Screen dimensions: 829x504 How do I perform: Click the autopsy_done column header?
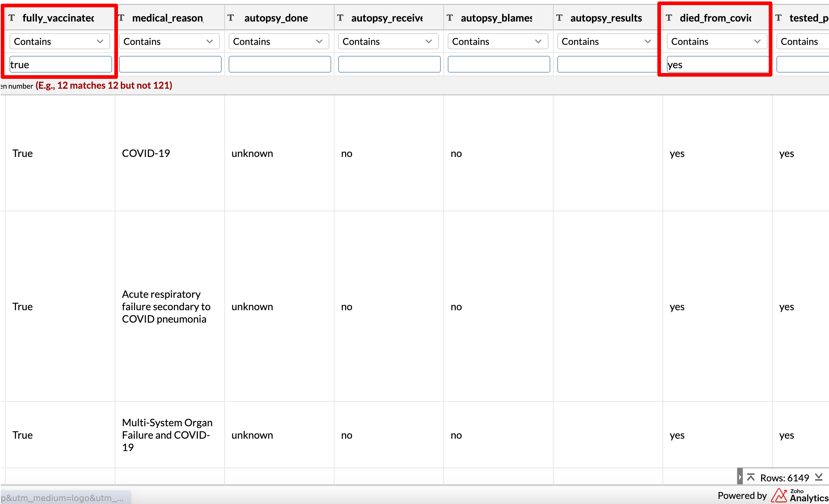pyautogui.click(x=276, y=18)
